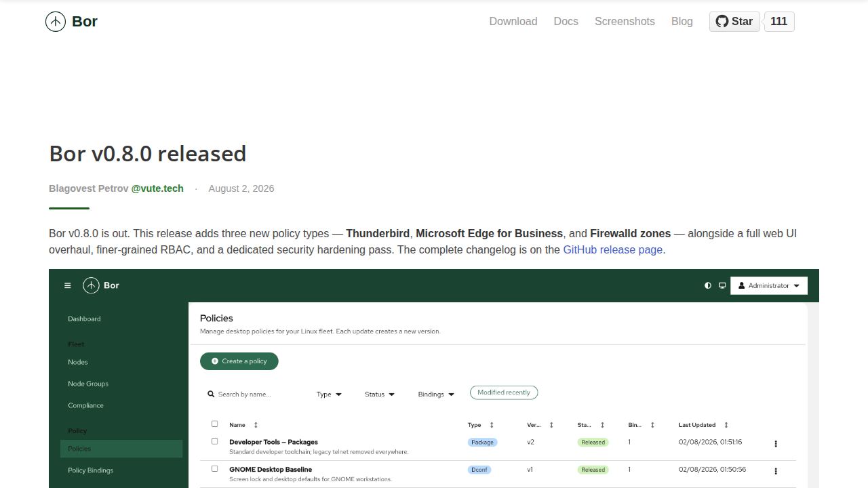Click the v2 version cell
The image size is (868, 488).
coord(531,442)
